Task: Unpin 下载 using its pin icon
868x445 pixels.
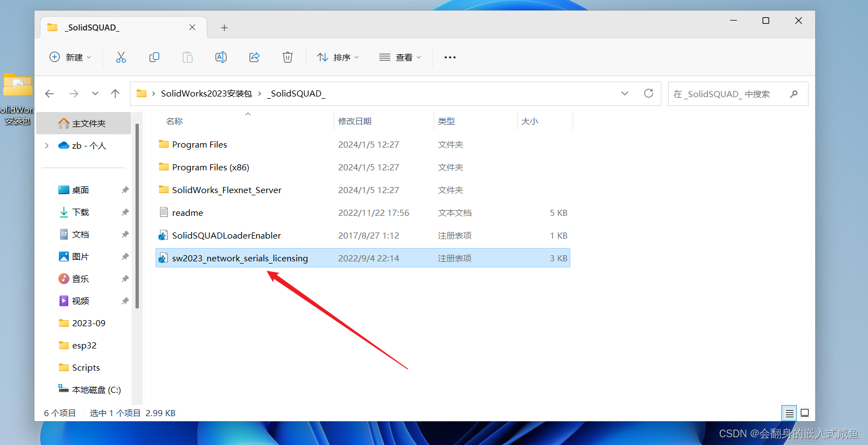Action: pos(125,212)
